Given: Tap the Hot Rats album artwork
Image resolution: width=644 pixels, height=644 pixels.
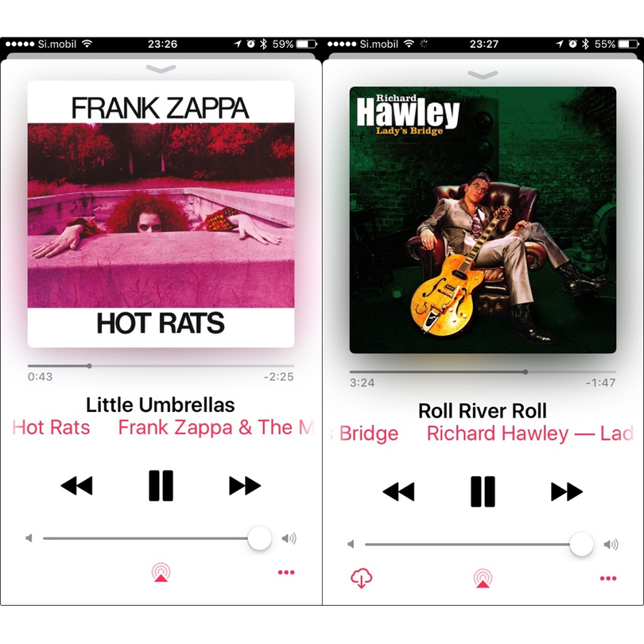Looking at the screenshot, I should [161, 214].
